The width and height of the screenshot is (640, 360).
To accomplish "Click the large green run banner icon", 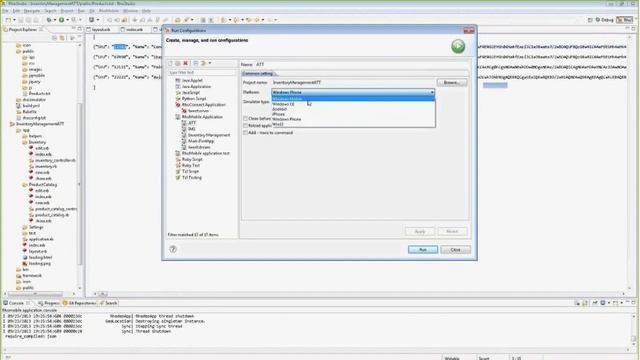I will pyautogui.click(x=458, y=47).
